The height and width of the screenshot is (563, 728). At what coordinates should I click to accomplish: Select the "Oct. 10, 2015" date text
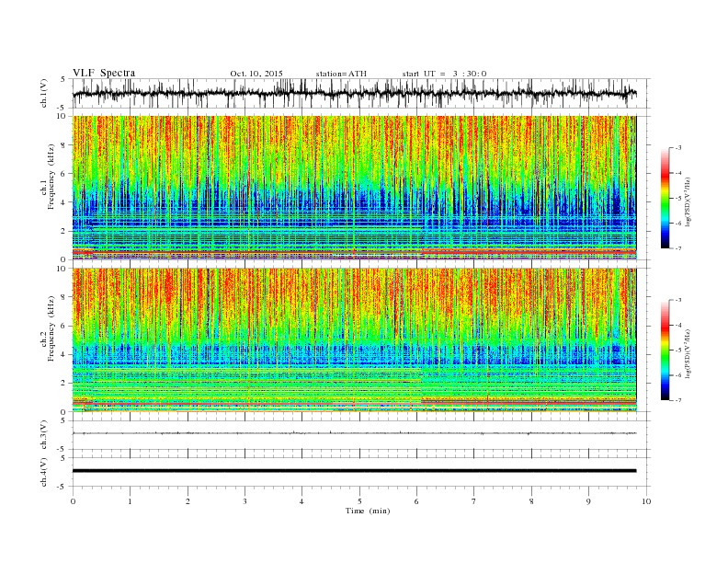(x=256, y=74)
